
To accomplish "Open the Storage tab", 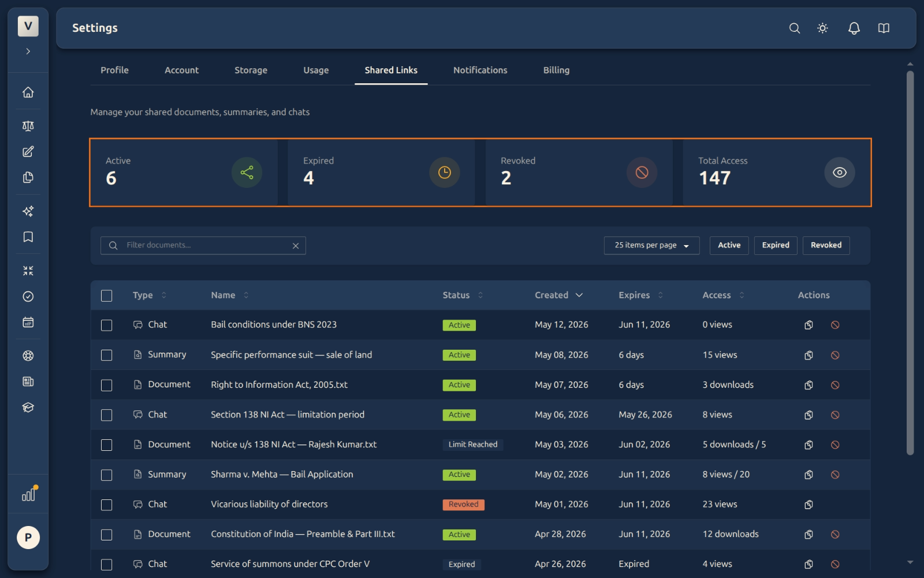I will click(251, 70).
